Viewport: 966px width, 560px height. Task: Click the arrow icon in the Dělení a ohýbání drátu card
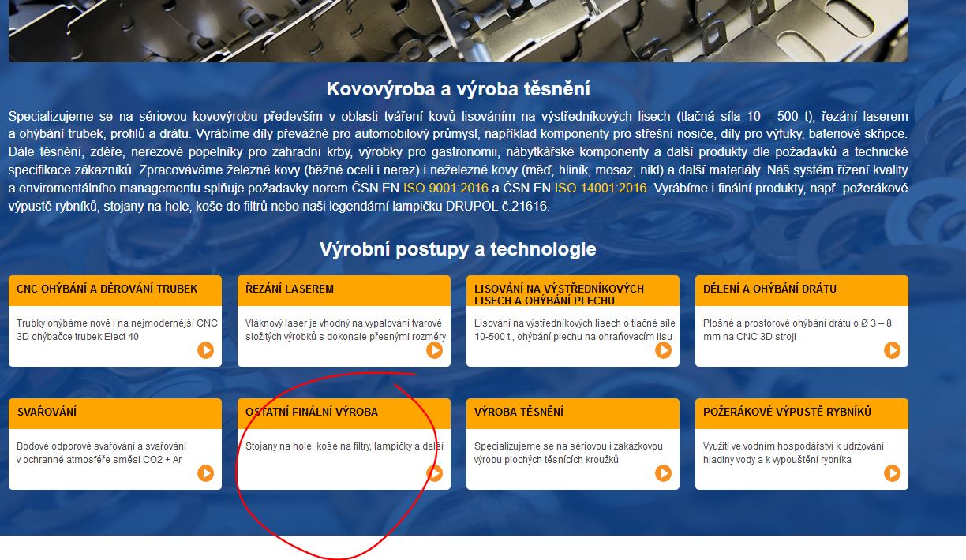pos(892,350)
